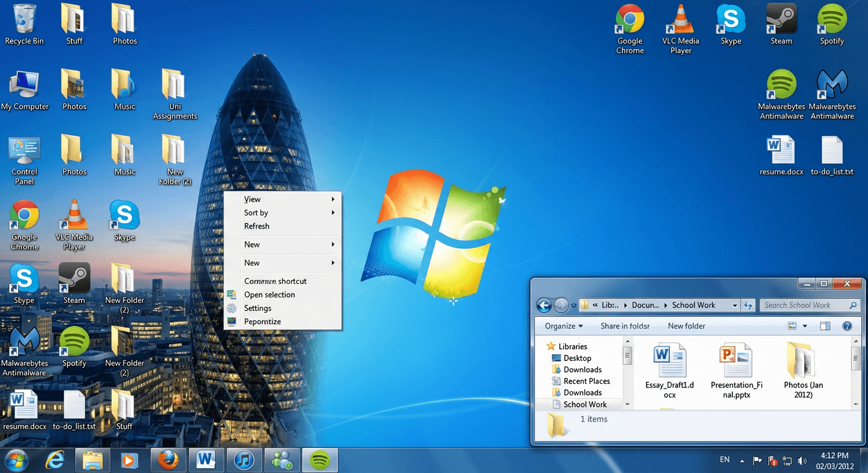The width and height of the screenshot is (868, 473).
Task: Click New folder in Explorer toolbar
Action: coord(686,326)
